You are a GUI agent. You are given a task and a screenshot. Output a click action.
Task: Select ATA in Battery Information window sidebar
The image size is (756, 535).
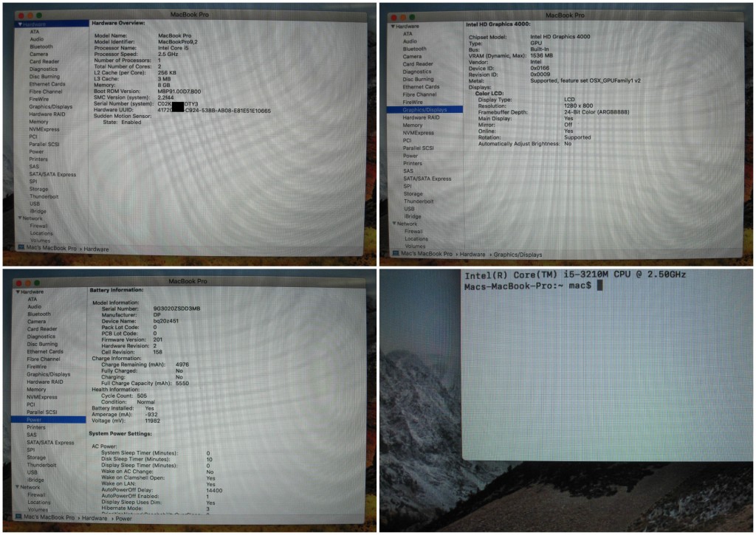coord(32,300)
